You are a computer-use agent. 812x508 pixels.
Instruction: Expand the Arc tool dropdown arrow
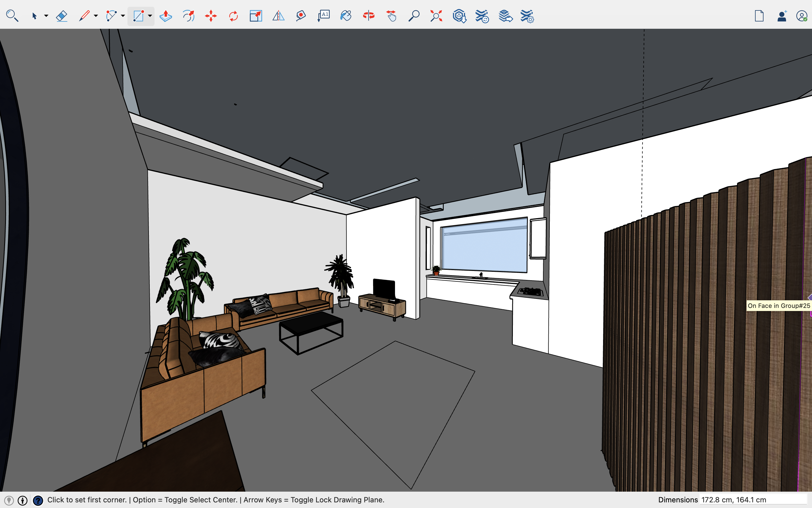[123, 16]
